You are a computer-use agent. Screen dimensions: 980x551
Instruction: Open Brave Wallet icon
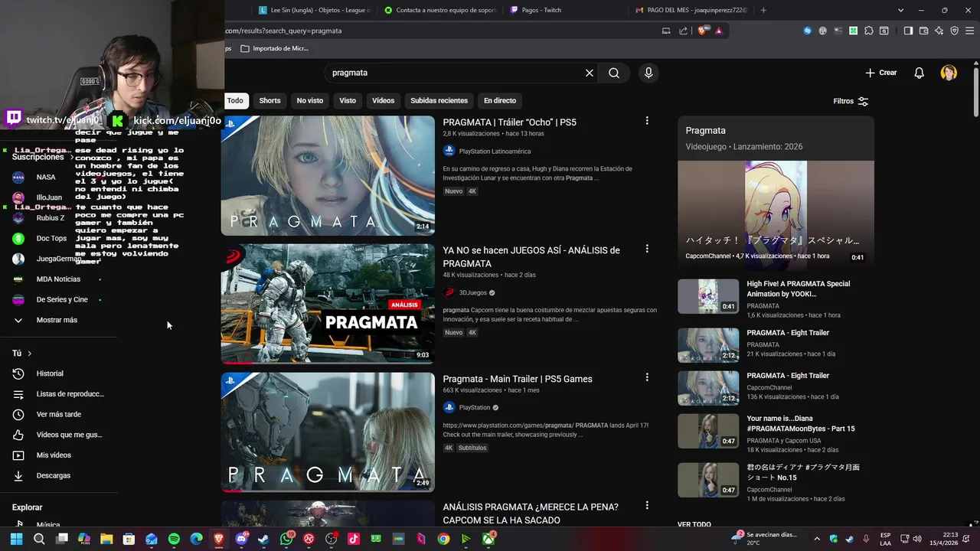click(x=923, y=31)
